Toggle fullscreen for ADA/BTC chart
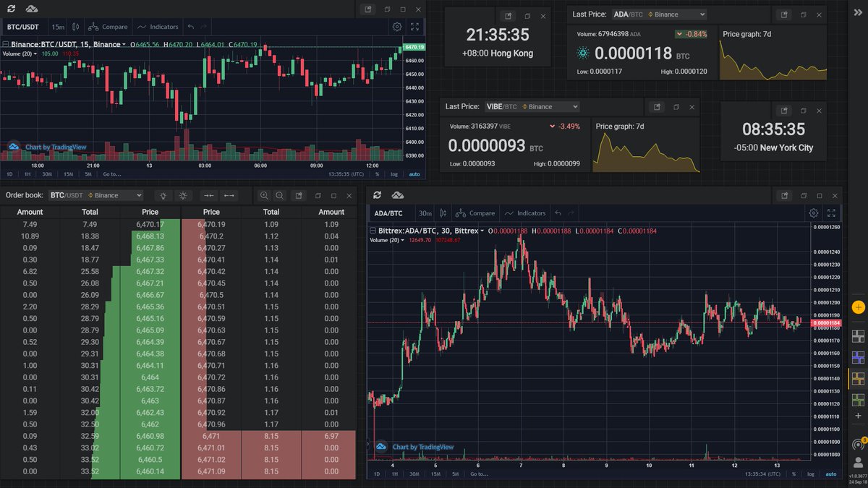This screenshot has width=868, height=488. click(x=832, y=213)
